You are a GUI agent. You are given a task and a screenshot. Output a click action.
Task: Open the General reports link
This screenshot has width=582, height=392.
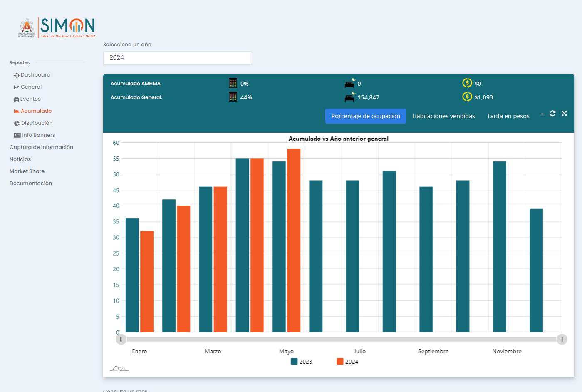point(31,87)
